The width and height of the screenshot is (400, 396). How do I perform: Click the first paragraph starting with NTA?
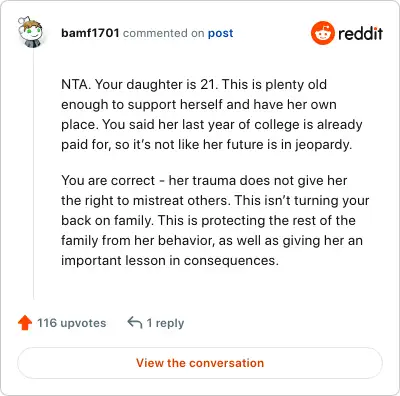(212, 114)
